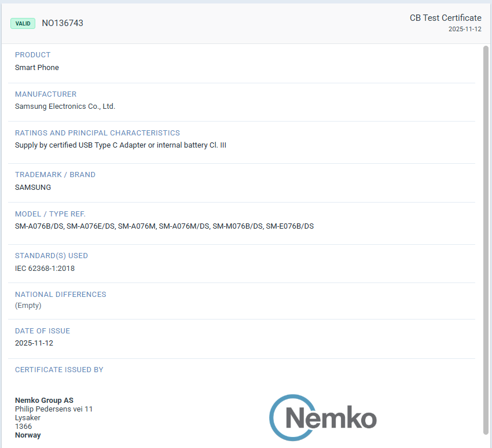Click the SAMSUNG brand value
The height and width of the screenshot is (448, 492).
tap(32, 187)
